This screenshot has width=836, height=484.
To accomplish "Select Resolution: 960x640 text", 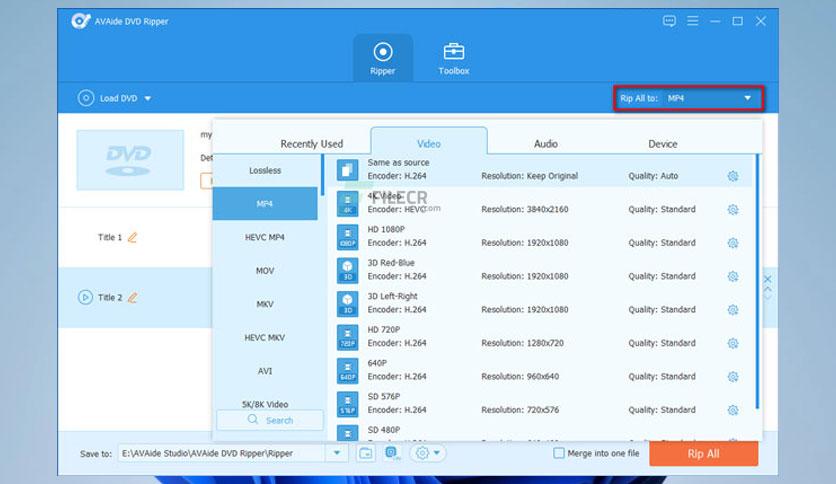I will pos(520,377).
